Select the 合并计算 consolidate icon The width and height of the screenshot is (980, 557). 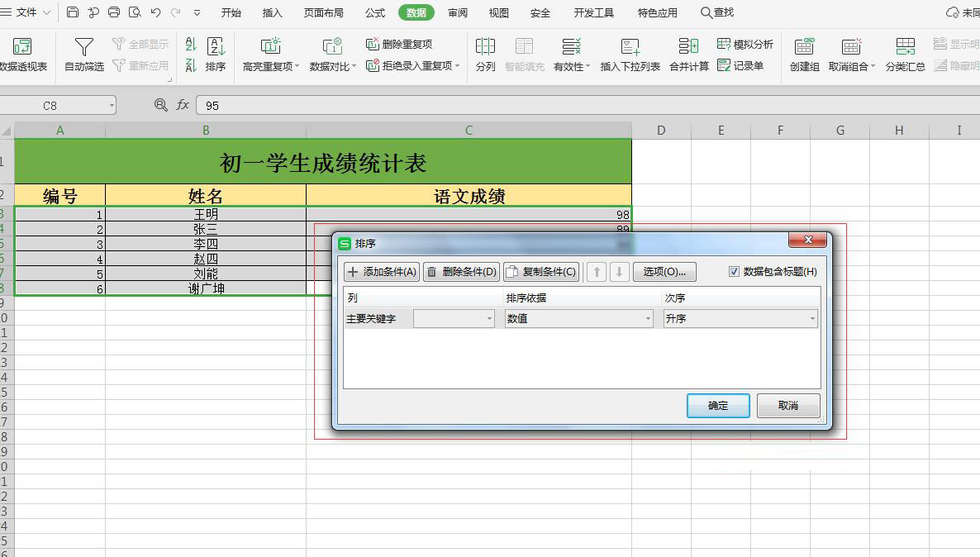(688, 47)
